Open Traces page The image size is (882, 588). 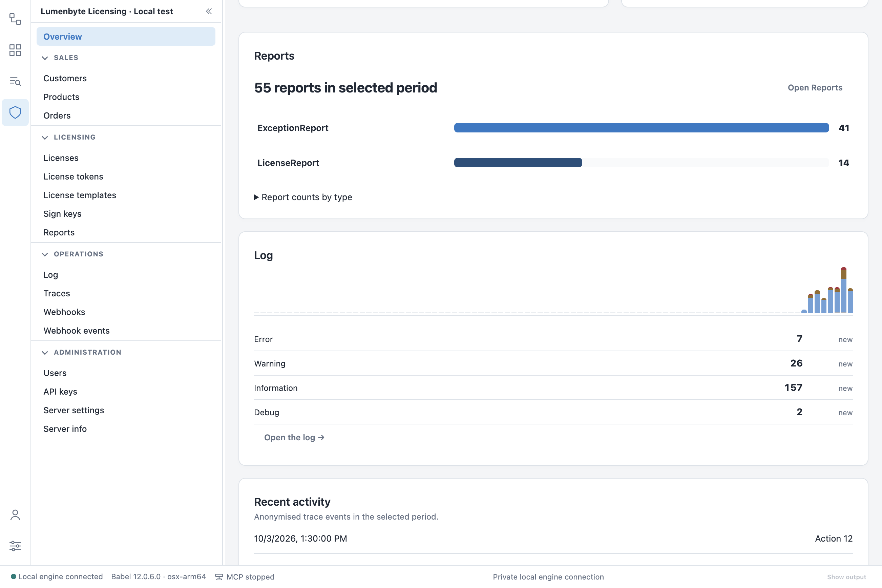(57, 293)
